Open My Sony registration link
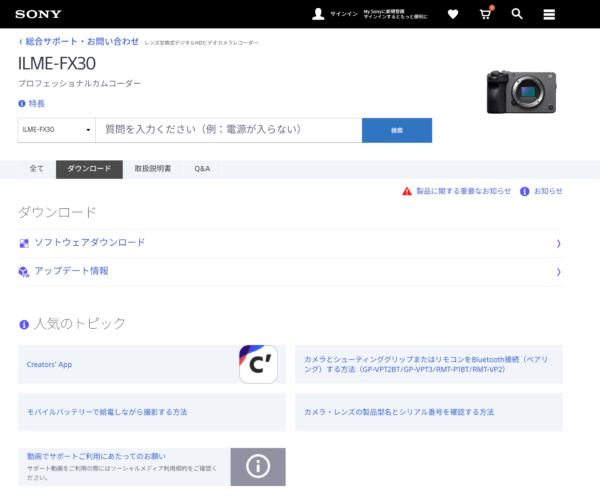This screenshot has width=600, height=500. (x=395, y=14)
